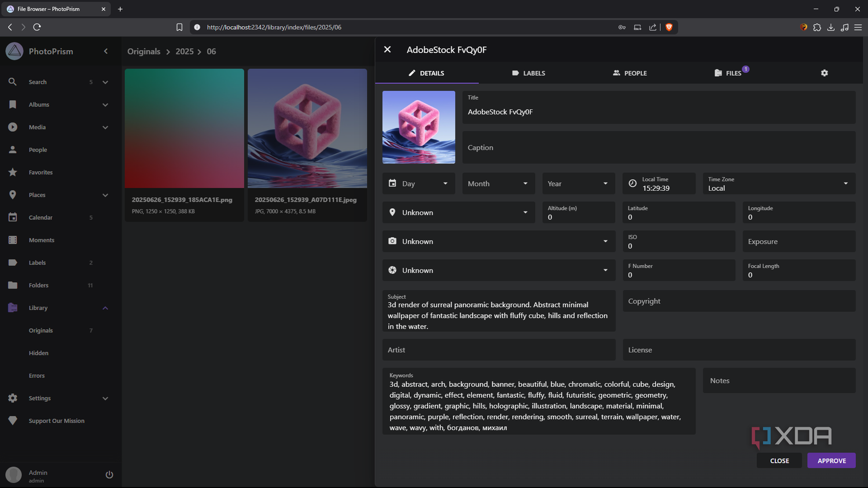Bookmark the page with the bookmark icon
The height and width of the screenshot is (488, 868).
click(179, 27)
